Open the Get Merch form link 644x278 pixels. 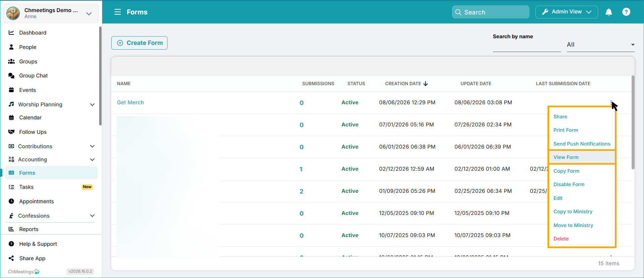130,103
